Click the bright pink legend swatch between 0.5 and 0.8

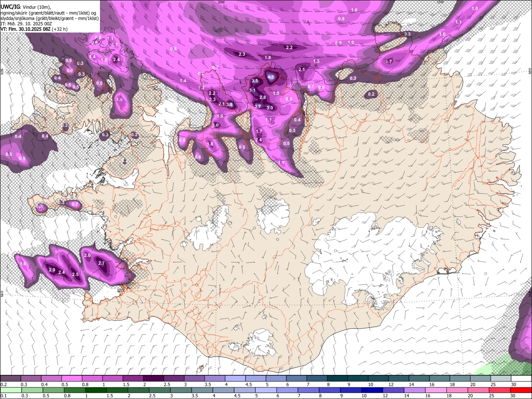pos(72,379)
